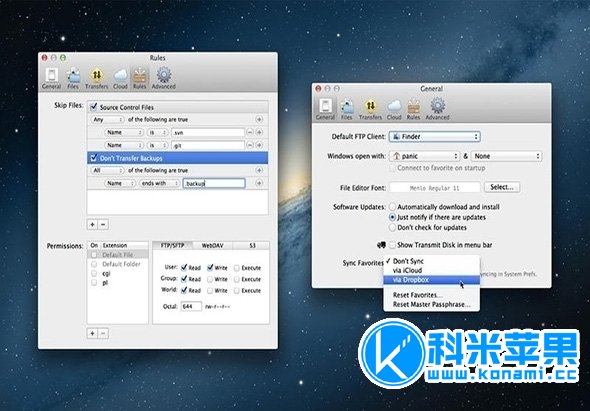Click the Octal 644 field

pyautogui.click(x=191, y=306)
